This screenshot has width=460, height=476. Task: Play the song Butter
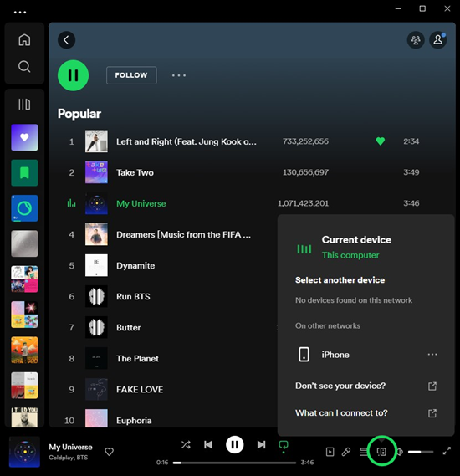[x=128, y=328]
